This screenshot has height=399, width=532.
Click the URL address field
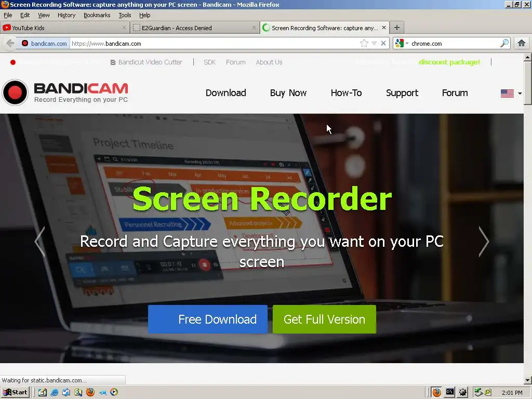coord(214,44)
